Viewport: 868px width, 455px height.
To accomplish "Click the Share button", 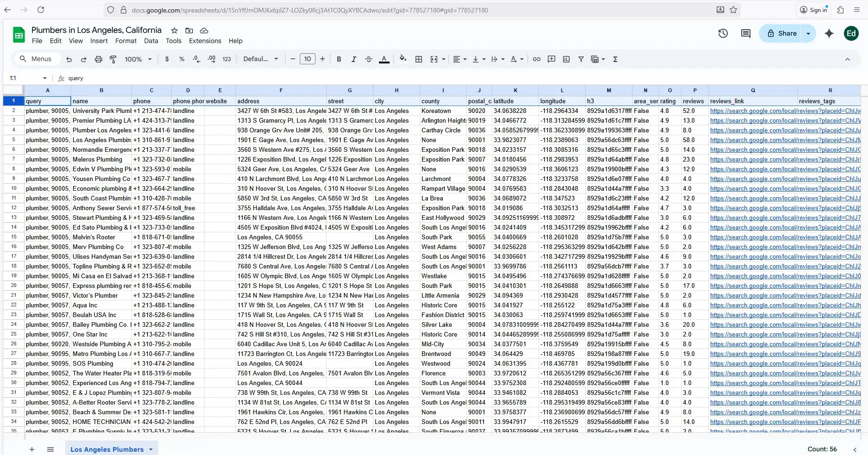I will [x=782, y=33].
